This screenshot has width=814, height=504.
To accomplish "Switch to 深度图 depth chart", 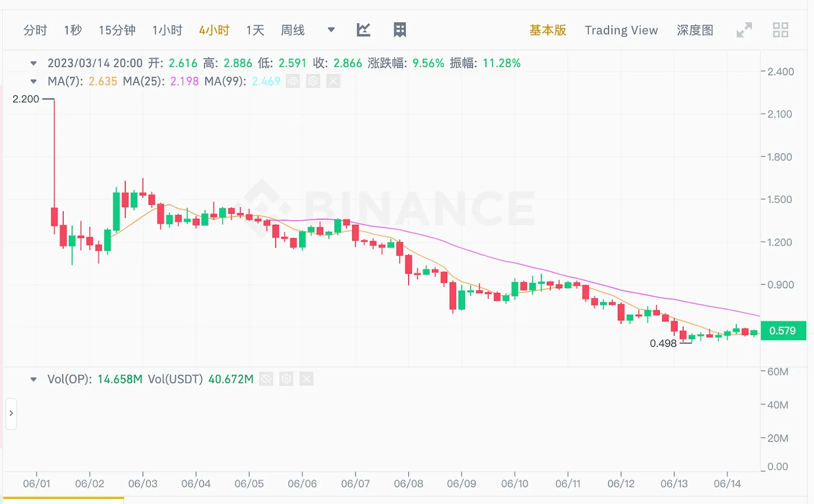I will pyautogui.click(x=695, y=30).
